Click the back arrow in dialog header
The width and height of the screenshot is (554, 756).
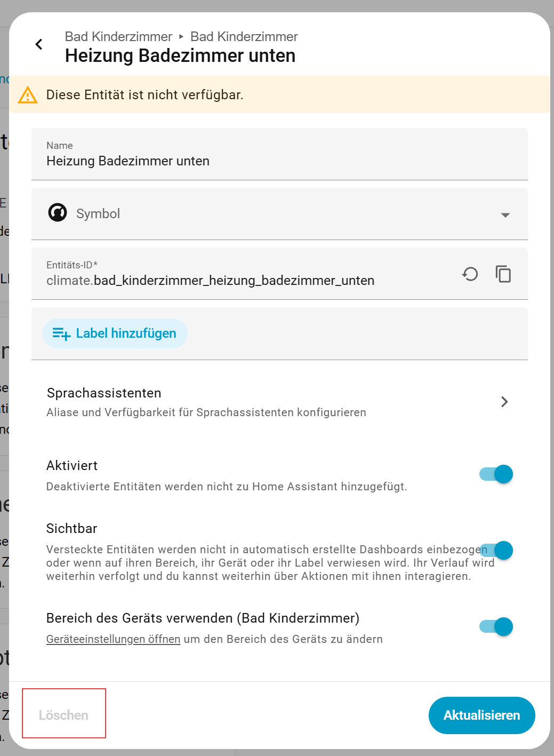[x=39, y=44]
